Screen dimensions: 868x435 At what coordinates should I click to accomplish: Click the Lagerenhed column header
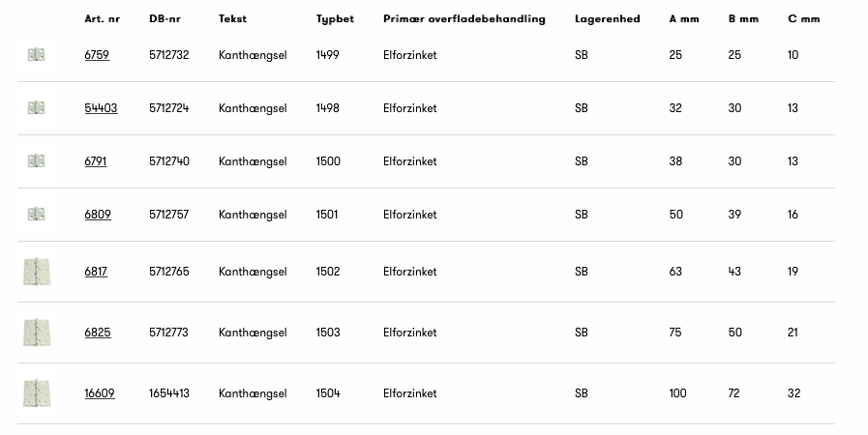pos(607,19)
